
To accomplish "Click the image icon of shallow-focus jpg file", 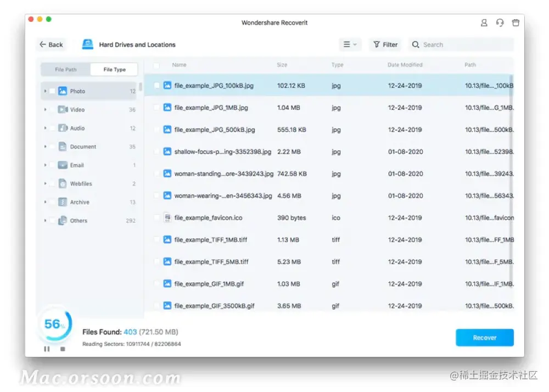I will point(167,152).
